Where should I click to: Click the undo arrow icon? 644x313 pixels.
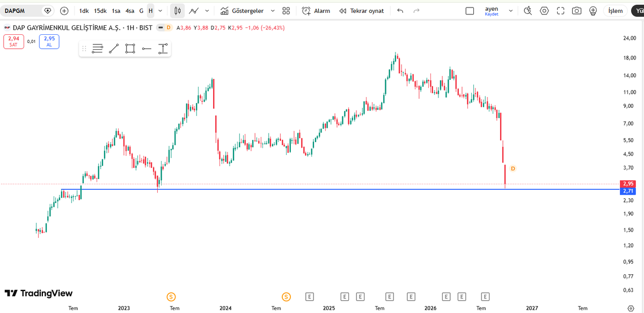point(400,11)
